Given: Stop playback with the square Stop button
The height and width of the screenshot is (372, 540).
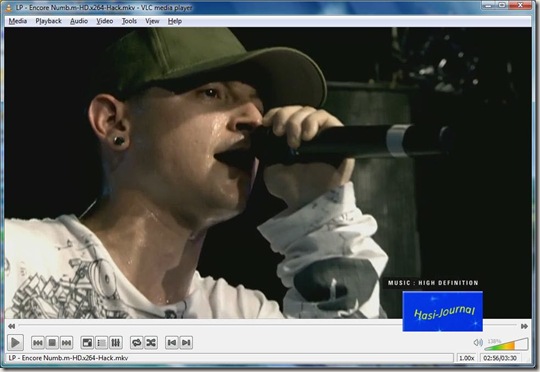Looking at the screenshot, I should pyautogui.click(x=52, y=343).
